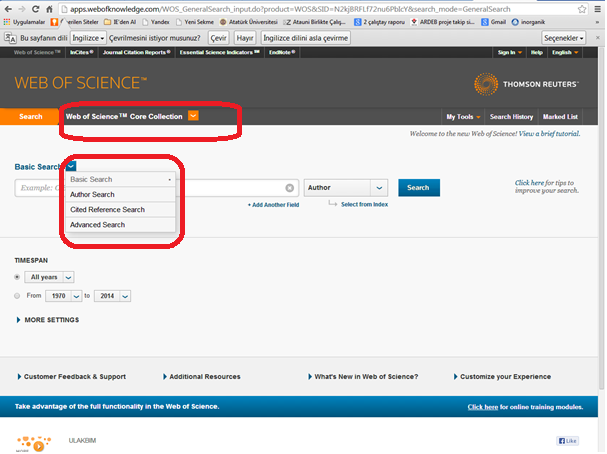Select Advanced Search in the dropdown list
This screenshot has height=454, width=607.
coord(98,225)
